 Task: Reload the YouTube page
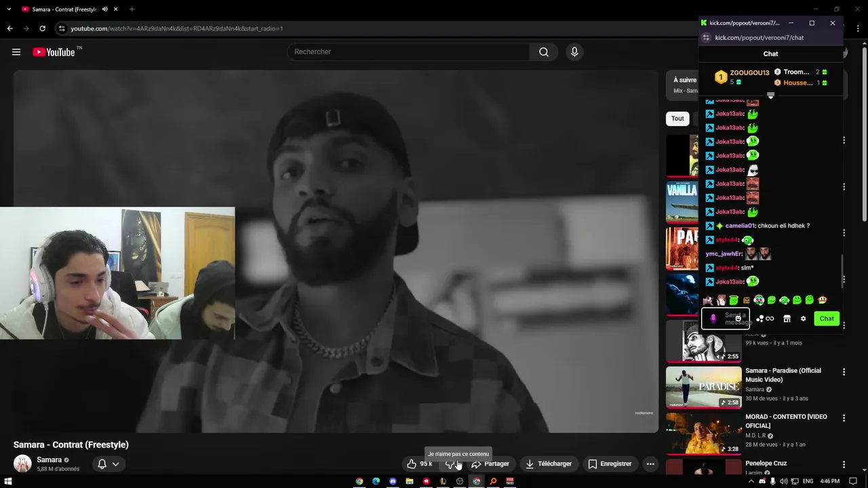pos(42,28)
